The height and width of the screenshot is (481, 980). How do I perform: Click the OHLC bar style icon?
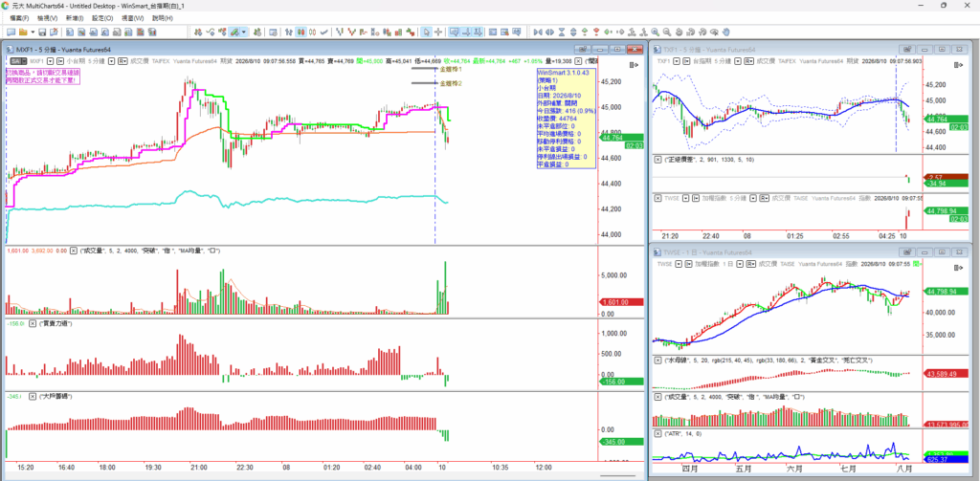(x=289, y=32)
